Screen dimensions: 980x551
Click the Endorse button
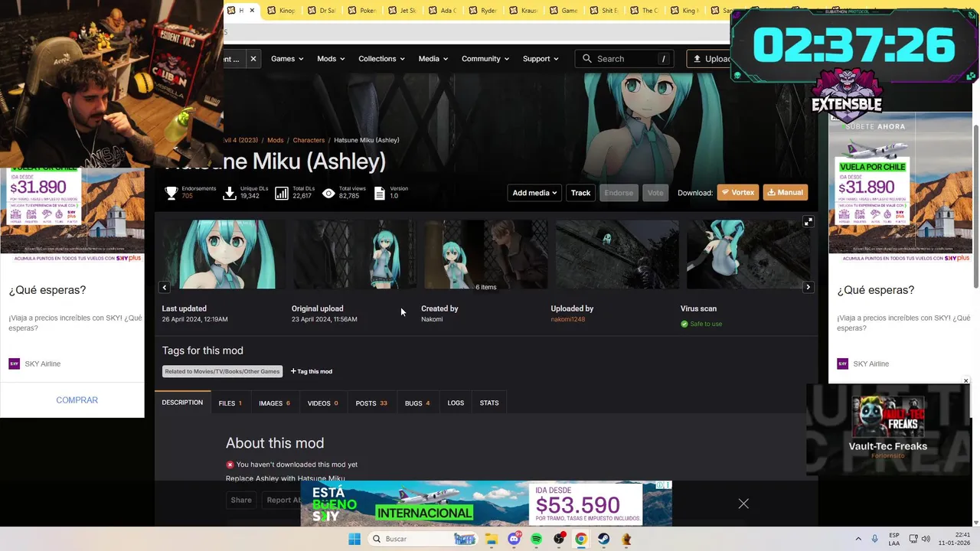click(619, 193)
